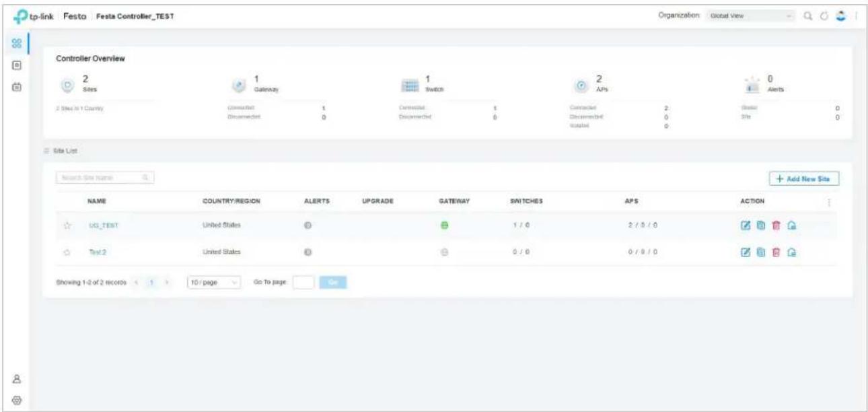This screenshot has width=868, height=412.
Task: Click UG_TEST switches value 1 / 0
Action: pyautogui.click(x=522, y=226)
